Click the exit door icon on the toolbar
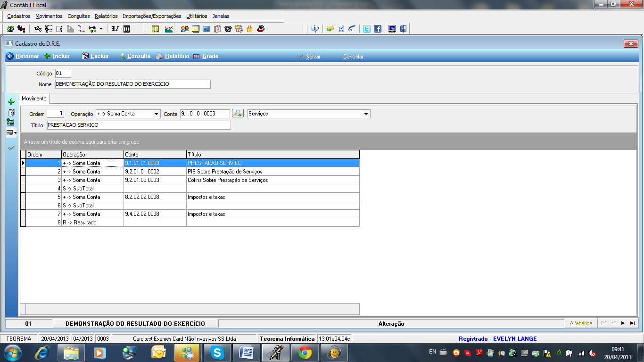The image size is (644, 362). pos(403,29)
